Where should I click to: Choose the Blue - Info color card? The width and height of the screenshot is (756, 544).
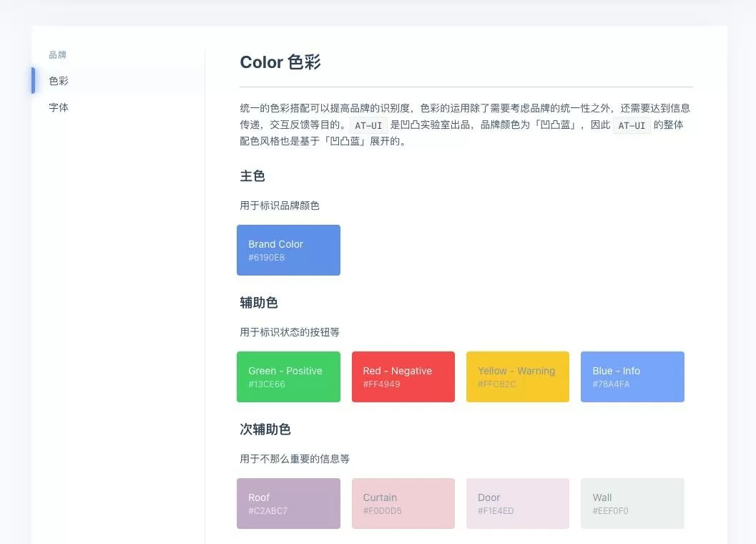point(632,377)
